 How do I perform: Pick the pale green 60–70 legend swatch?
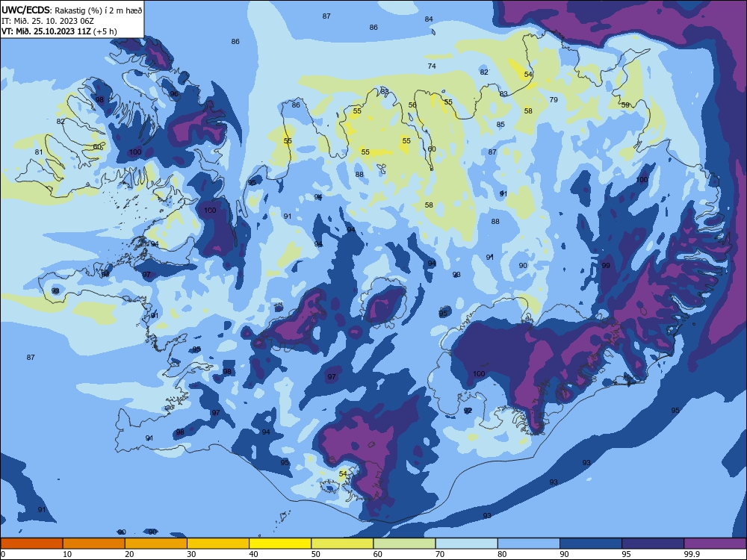[404, 544]
